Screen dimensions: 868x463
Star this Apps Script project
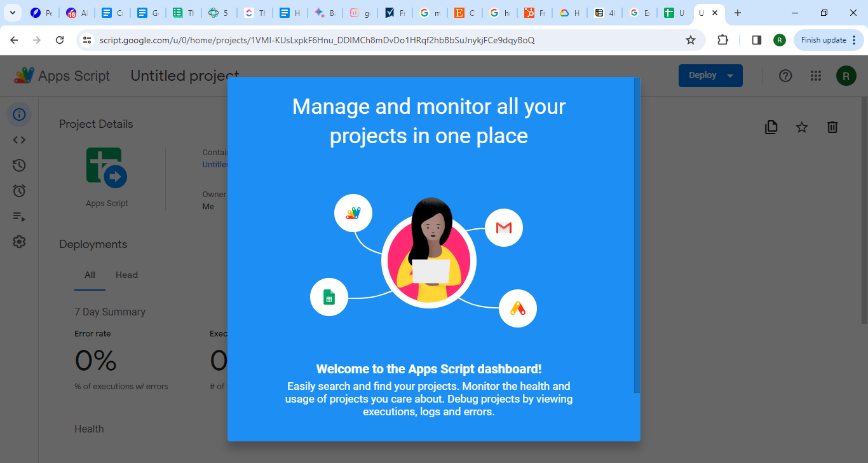pyautogui.click(x=802, y=127)
